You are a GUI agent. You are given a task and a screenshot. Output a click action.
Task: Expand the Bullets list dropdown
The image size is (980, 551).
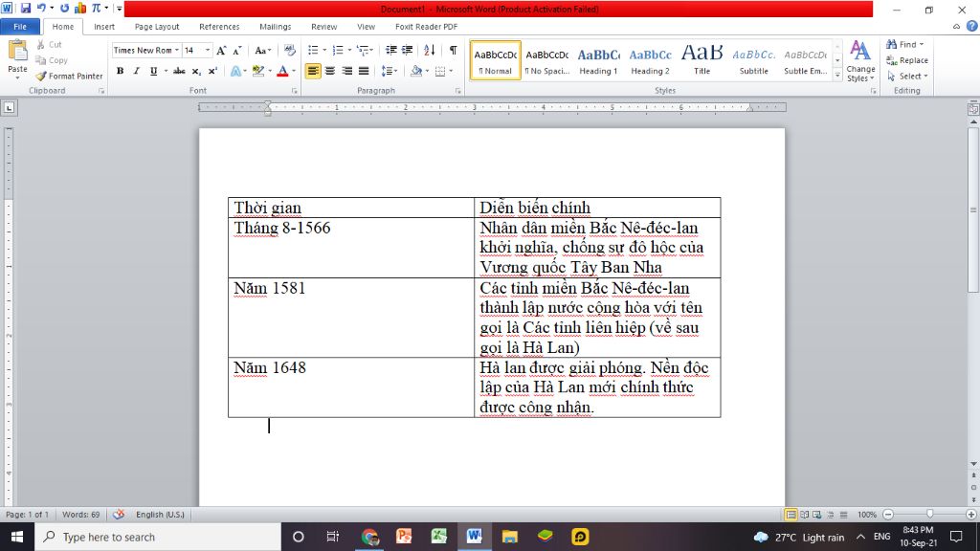(324, 50)
